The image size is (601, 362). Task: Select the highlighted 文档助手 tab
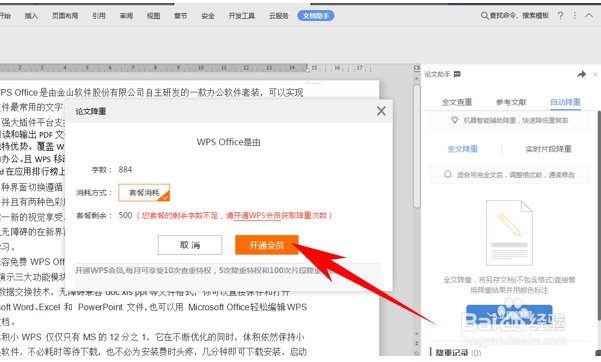[x=316, y=16]
